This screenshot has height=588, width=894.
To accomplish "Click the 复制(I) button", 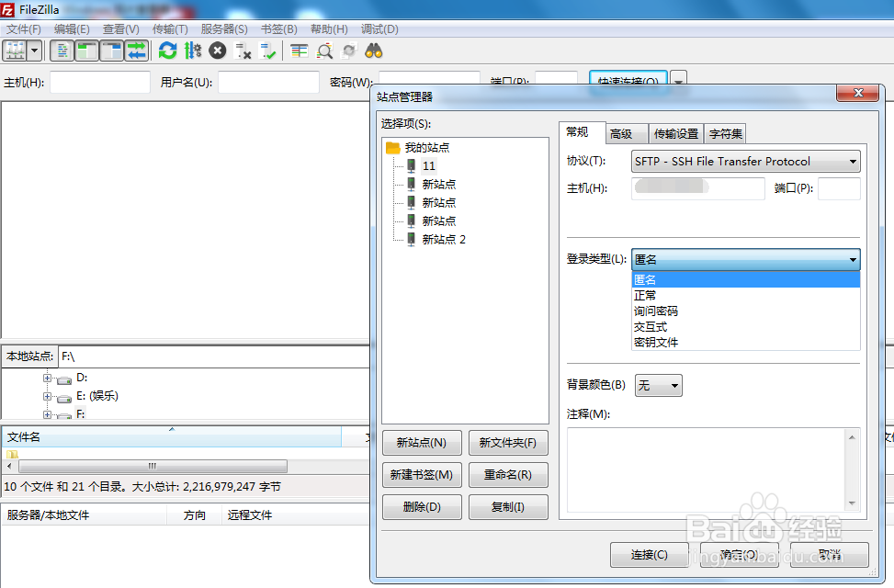I will coord(508,506).
